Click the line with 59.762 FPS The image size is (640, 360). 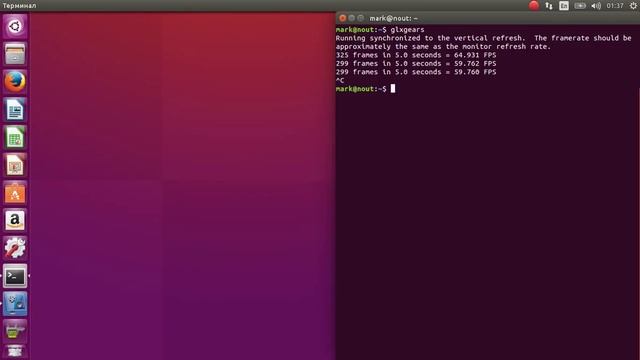[416, 64]
